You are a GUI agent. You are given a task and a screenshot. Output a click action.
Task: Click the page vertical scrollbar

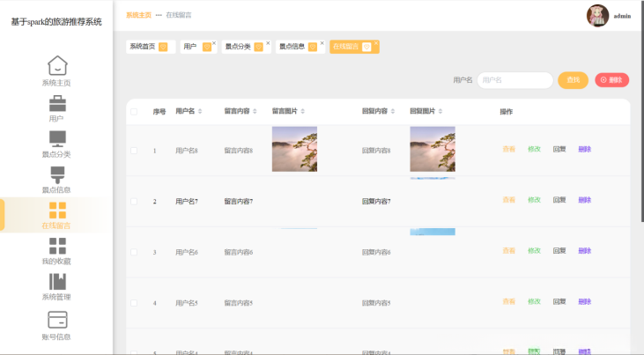coord(641,111)
